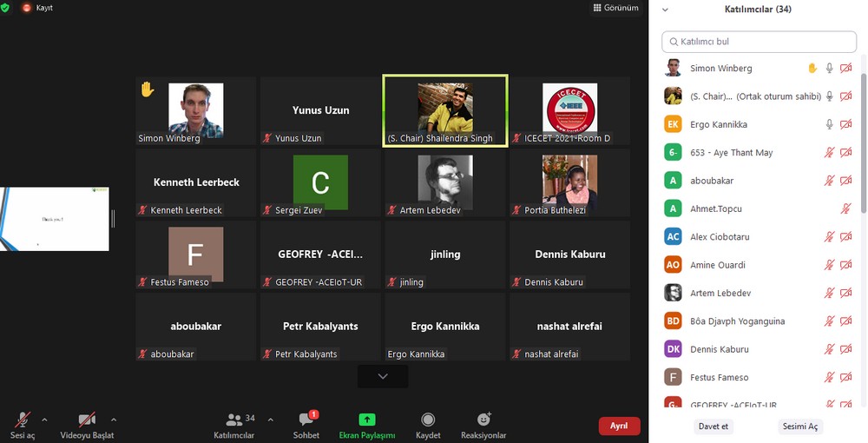Screen dimensions: 868x443
Task: Expand audio options arrow beside Sesi aç
Action: tap(44, 420)
